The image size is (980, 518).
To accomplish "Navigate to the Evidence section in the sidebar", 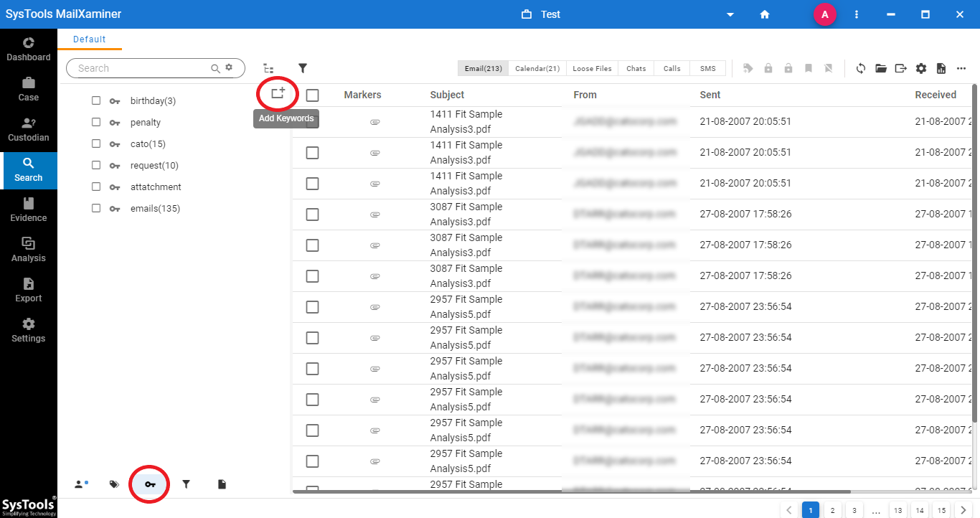I will (x=28, y=210).
